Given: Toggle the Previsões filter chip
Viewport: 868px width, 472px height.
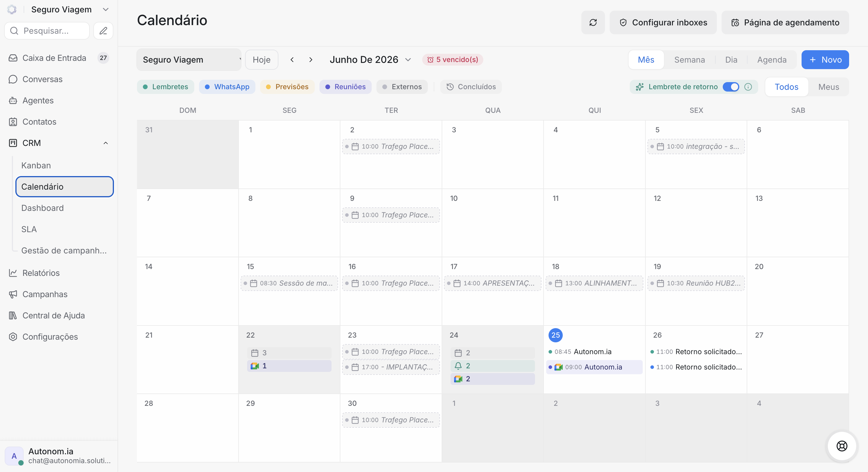Looking at the screenshot, I should (287, 87).
